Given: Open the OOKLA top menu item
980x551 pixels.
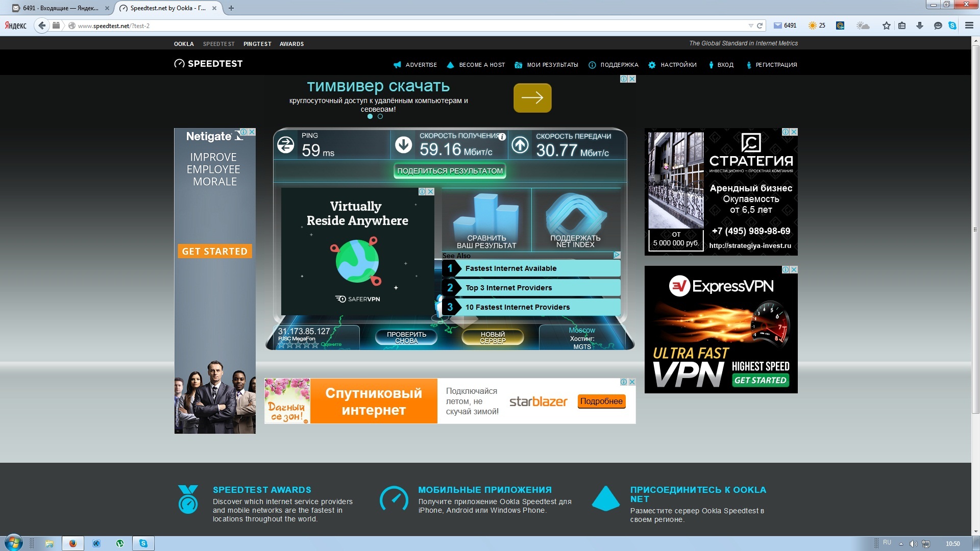Looking at the screenshot, I should (x=184, y=44).
